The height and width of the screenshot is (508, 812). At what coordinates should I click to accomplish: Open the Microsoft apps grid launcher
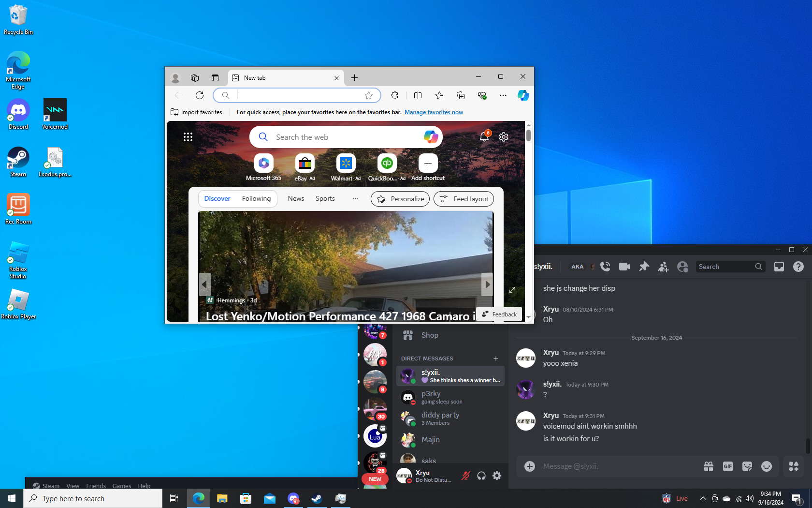(188, 137)
